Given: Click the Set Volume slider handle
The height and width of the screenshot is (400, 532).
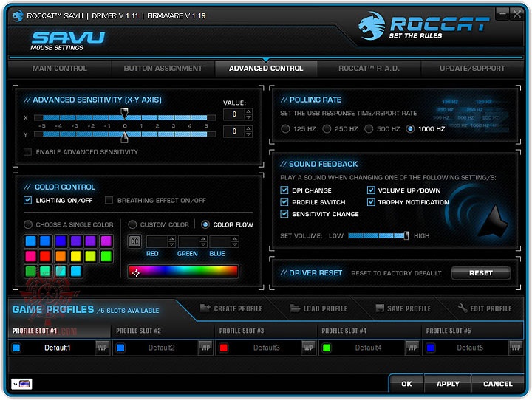Looking at the screenshot, I should pyautogui.click(x=406, y=235).
